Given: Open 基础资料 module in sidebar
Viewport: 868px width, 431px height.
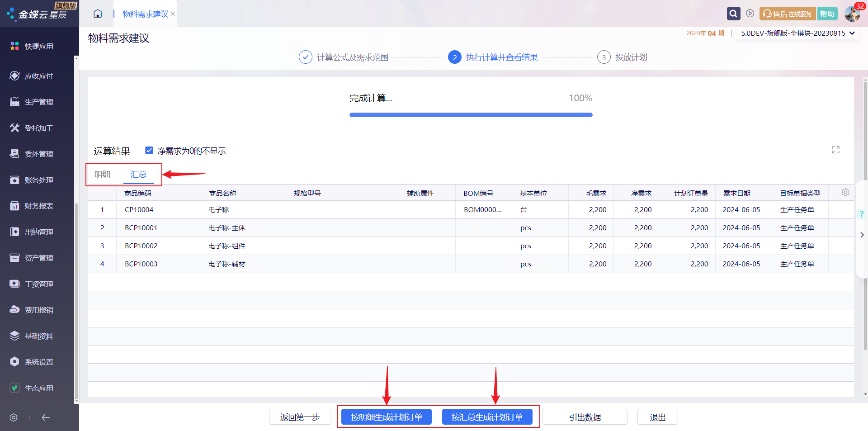Looking at the screenshot, I should pyautogui.click(x=32, y=336).
